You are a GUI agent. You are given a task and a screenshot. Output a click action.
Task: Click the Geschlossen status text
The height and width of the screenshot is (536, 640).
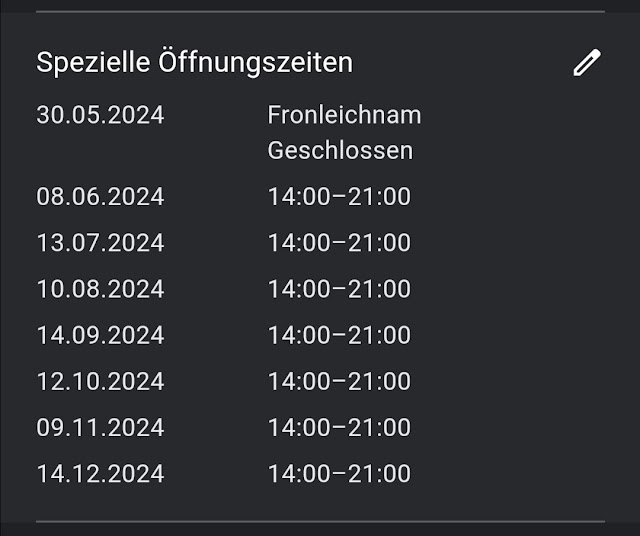tap(340, 151)
